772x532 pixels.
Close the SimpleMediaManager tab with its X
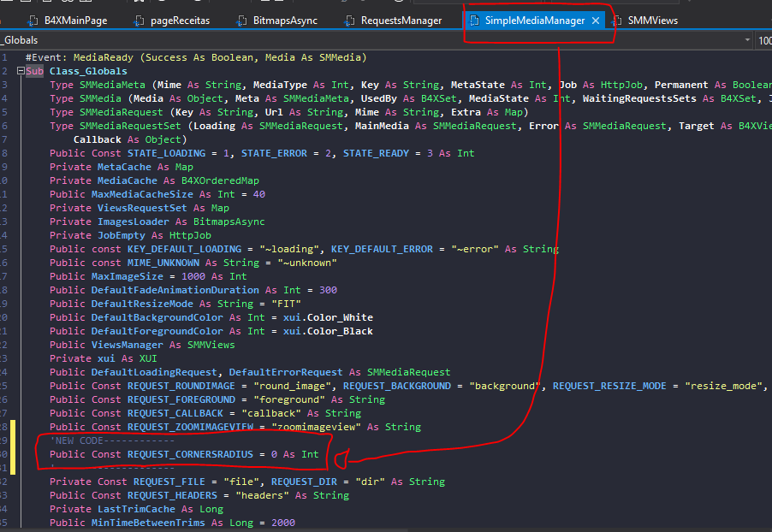pos(596,21)
